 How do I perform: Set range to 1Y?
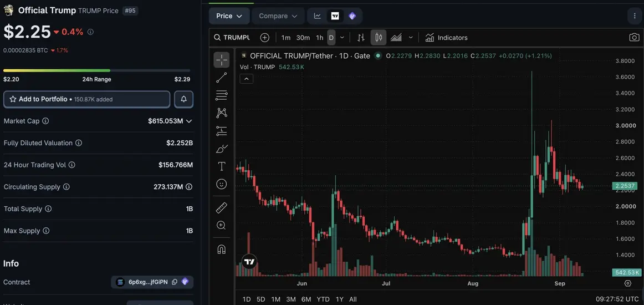pyautogui.click(x=339, y=299)
